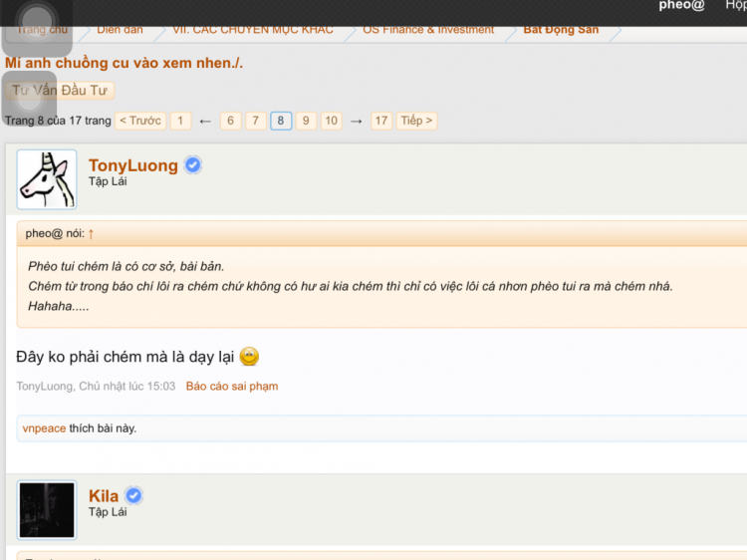Click the left arrow in pagination

(x=205, y=122)
